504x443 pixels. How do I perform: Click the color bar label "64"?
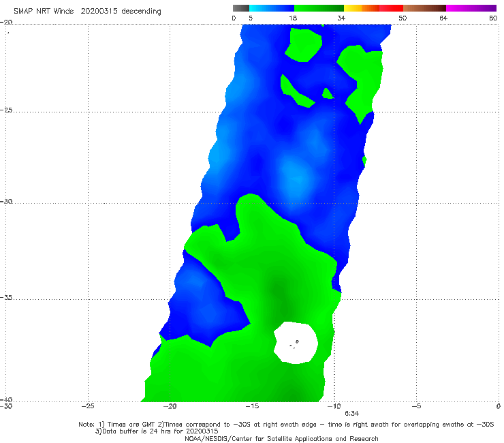[443, 18]
